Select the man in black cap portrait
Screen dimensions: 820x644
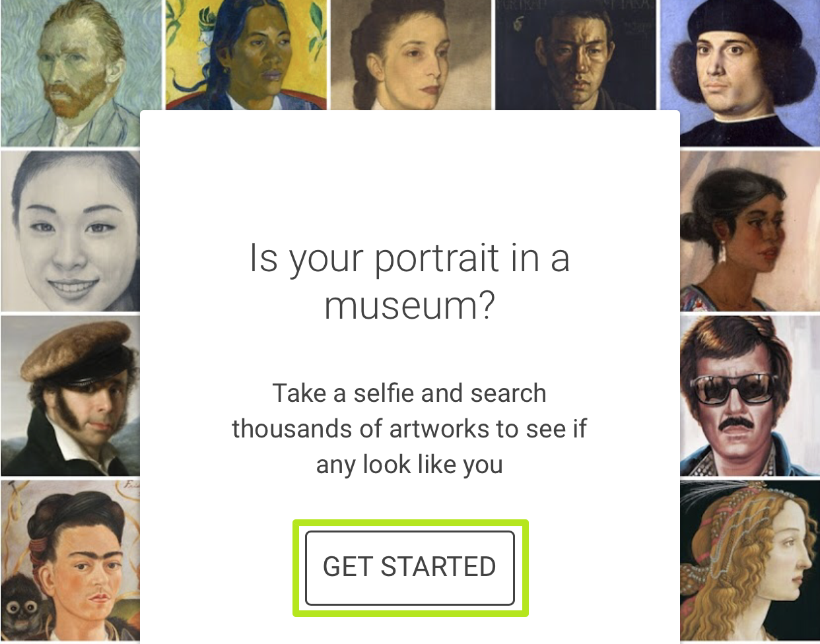pos(739,73)
